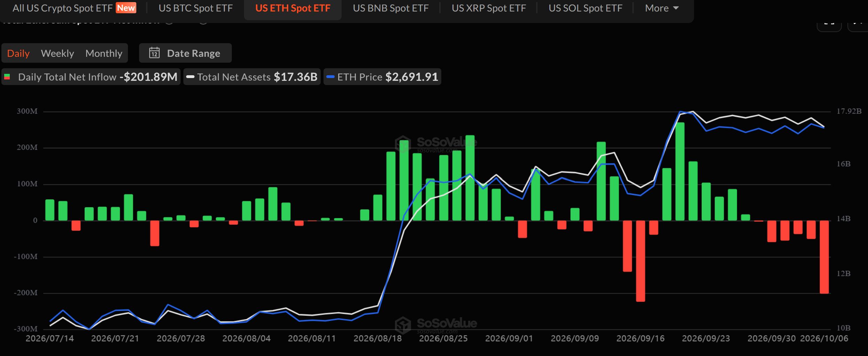This screenshot has height=356, width=868.
Task: Click the 2026/08/11 date label
Action: pyautogui.click(x=312, y=339)
